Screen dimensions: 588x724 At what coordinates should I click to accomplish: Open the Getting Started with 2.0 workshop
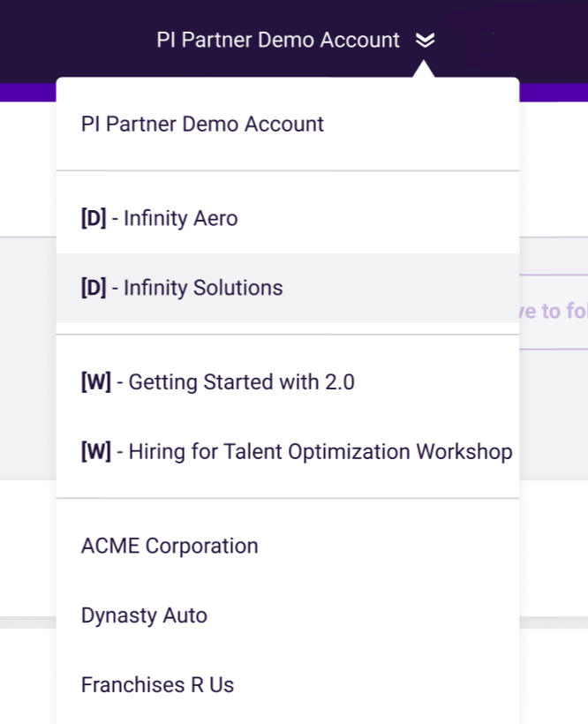[x=218, y=382]
